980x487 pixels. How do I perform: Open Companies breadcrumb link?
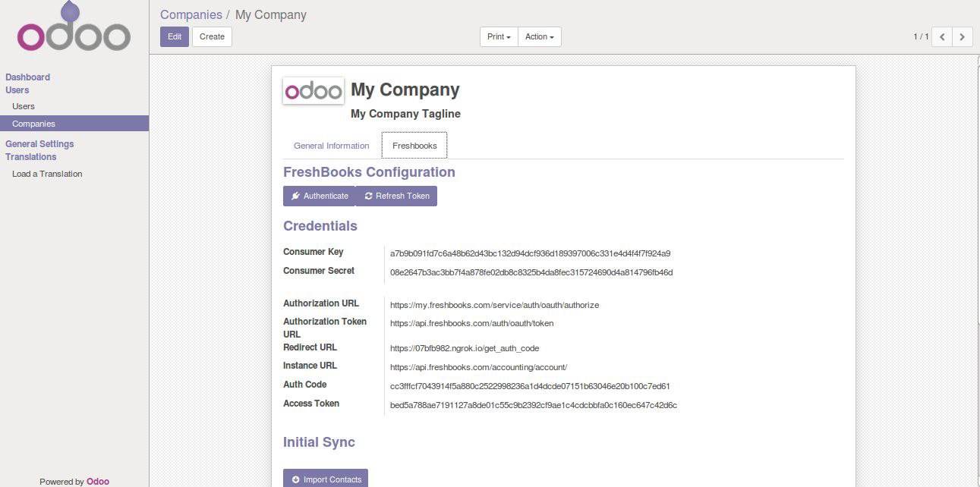tap(191, 14)
